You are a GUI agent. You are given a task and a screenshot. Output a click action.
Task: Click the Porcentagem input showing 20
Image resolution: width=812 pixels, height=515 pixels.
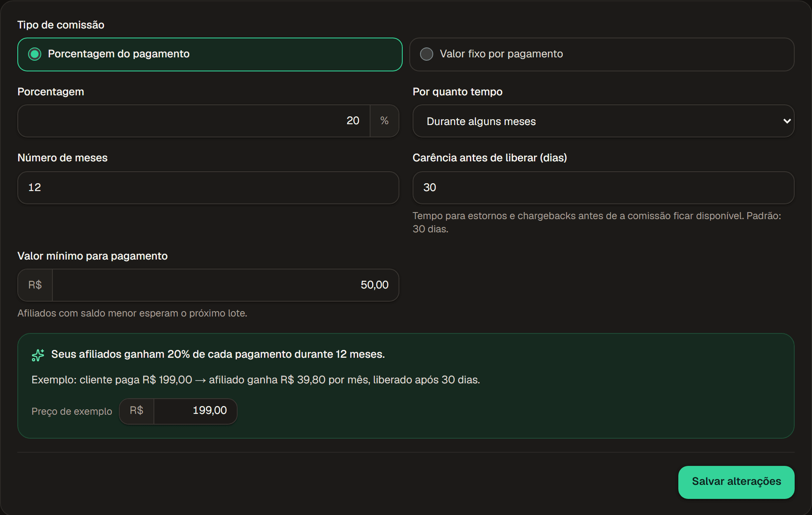click(194, 121)
